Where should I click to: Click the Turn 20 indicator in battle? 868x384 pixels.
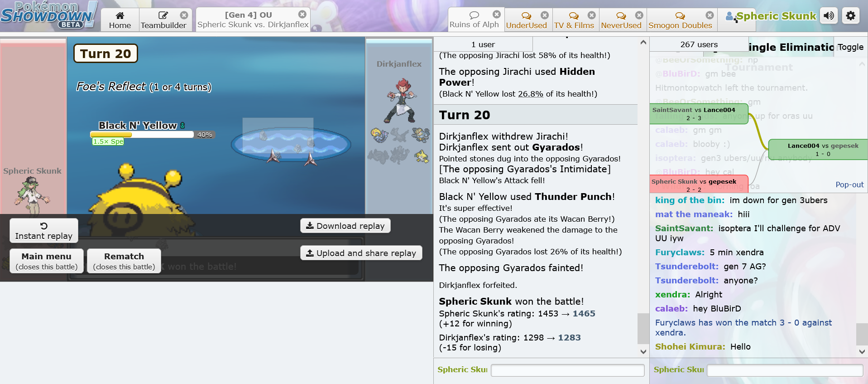coord(106,53)
